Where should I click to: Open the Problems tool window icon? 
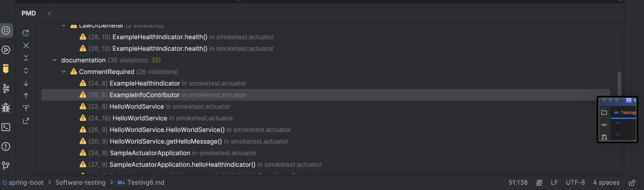(x=6, y=146)
